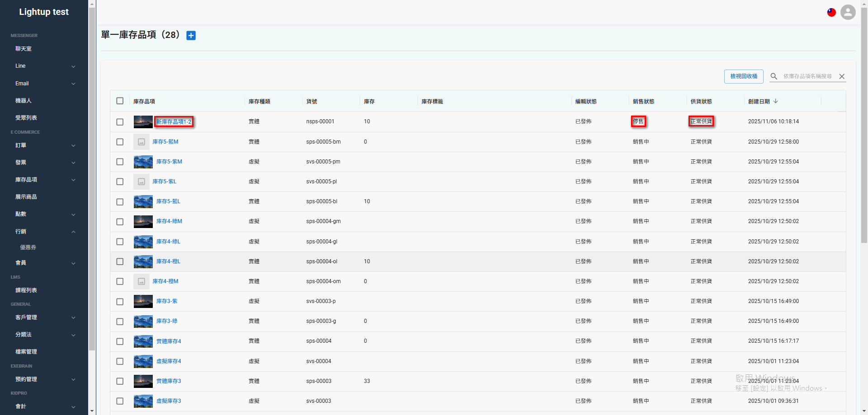Click the search magnifier icon
868x415 pixels.
tap(774, 76)
